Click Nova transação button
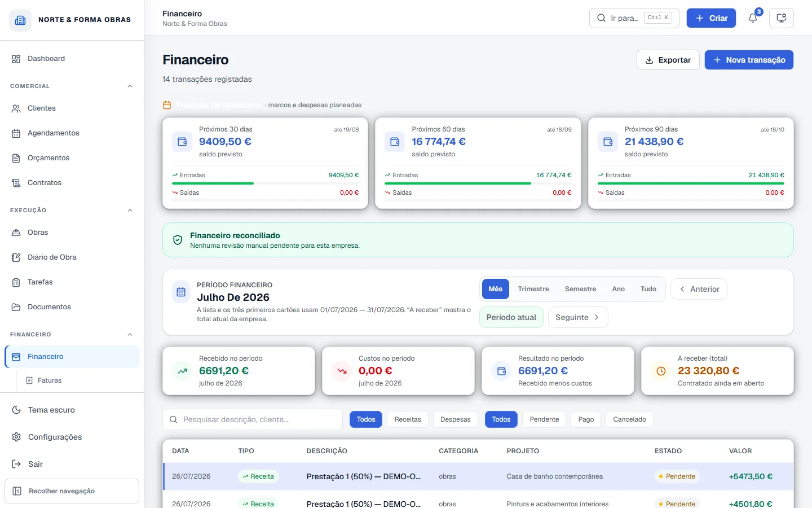The height and width of the screenshot is (508, 812). pos(749,60)
